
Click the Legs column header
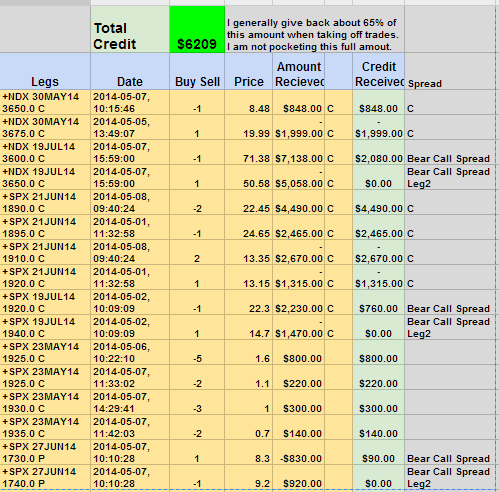(x=45, y=71)
